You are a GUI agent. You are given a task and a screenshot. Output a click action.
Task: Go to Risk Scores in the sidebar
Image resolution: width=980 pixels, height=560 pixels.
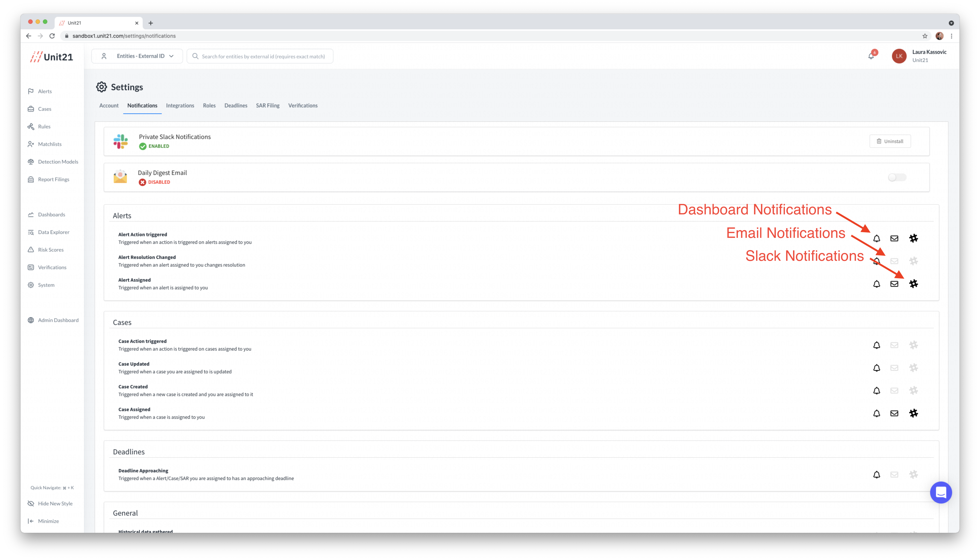[50, 250]
